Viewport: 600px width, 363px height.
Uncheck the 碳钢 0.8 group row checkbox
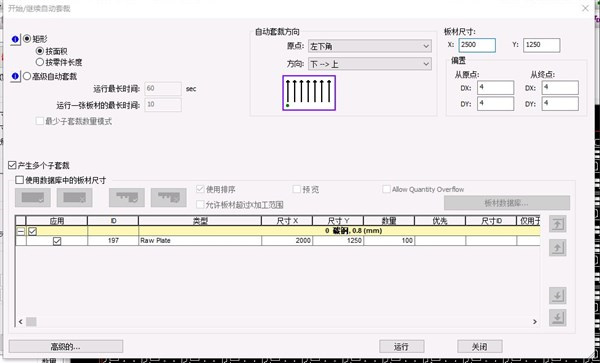33,231
